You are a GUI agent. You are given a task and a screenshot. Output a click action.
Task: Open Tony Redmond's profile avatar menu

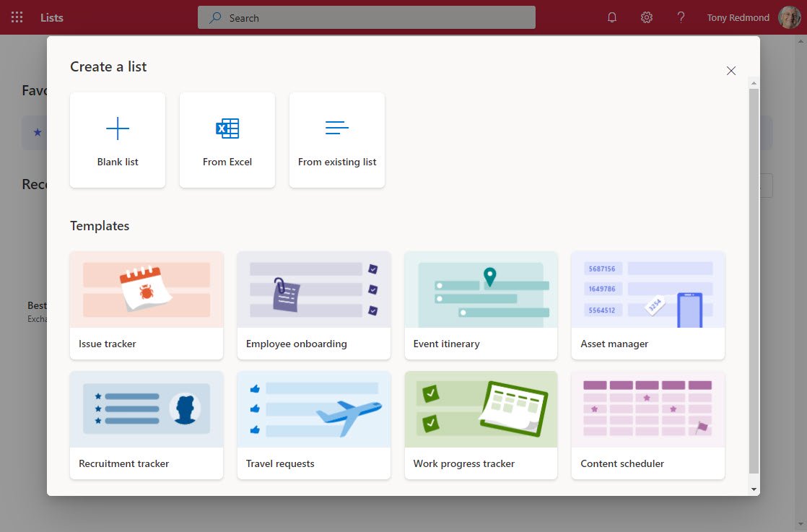[789, 17]
